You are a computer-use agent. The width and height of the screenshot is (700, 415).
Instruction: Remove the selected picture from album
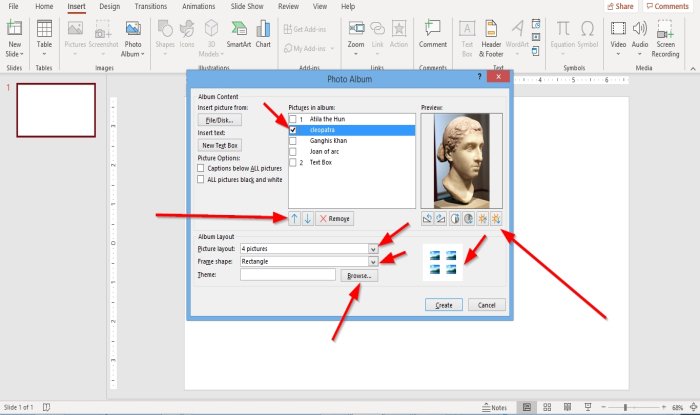coord(335,219)
